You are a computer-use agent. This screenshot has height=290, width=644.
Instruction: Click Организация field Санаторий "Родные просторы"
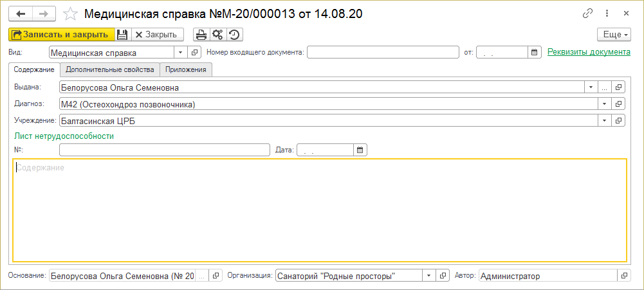click(x=349, y=276)
